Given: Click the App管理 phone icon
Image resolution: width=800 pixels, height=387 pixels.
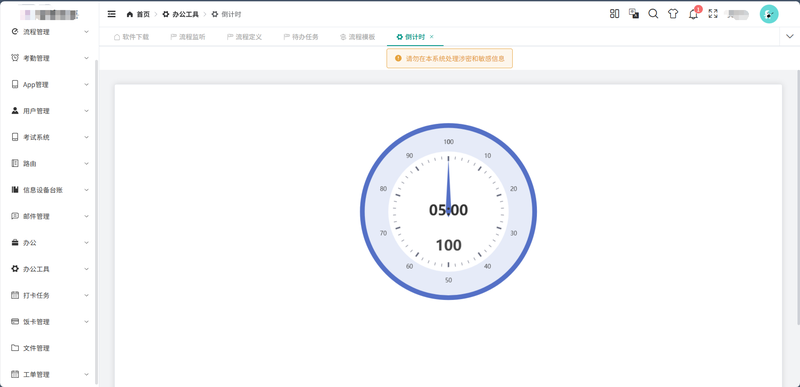Looking at the screenshot, I should point(15,85).
